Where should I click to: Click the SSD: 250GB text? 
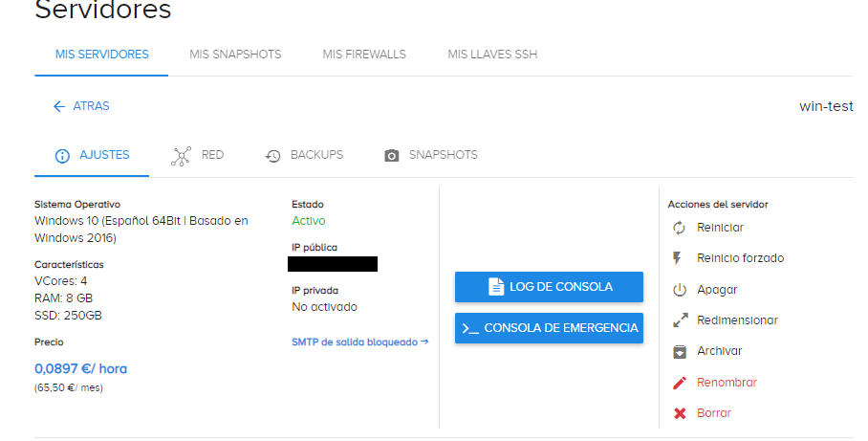coord(68,316)
